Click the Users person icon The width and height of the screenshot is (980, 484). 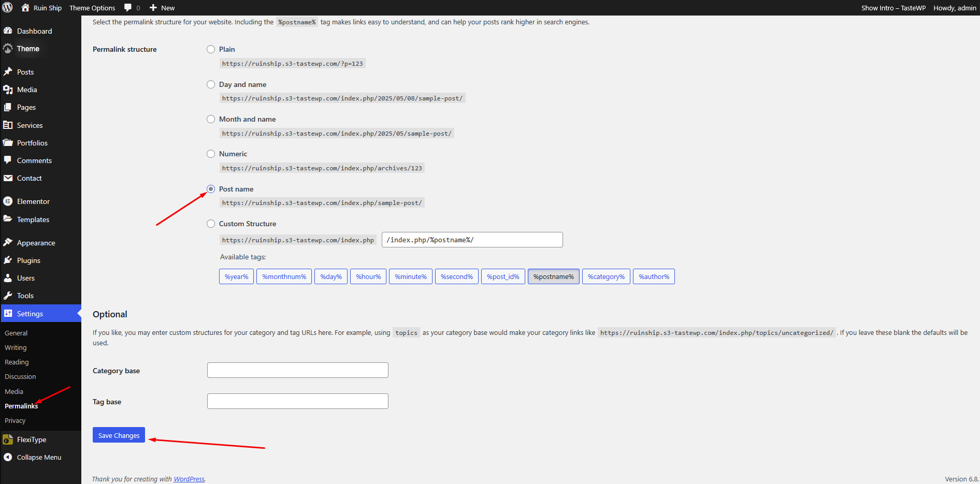8,278
